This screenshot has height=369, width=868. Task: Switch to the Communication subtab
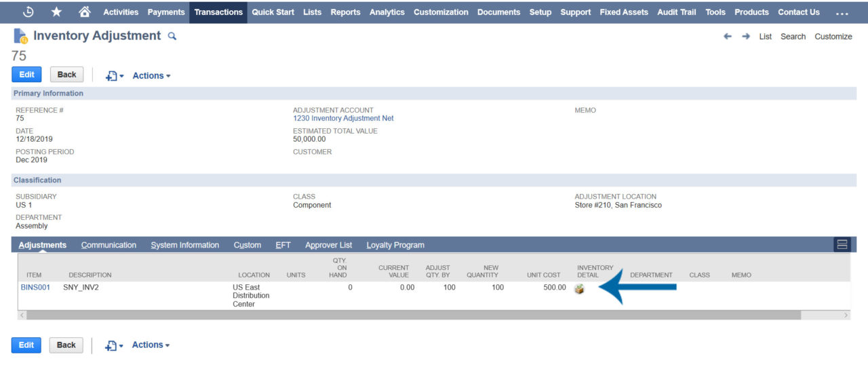pos(108,245)
